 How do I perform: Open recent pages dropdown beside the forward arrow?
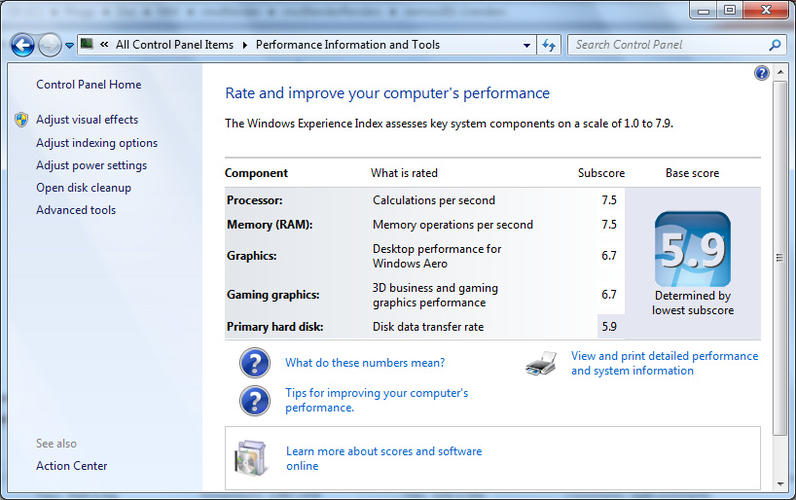click(70, 46)
